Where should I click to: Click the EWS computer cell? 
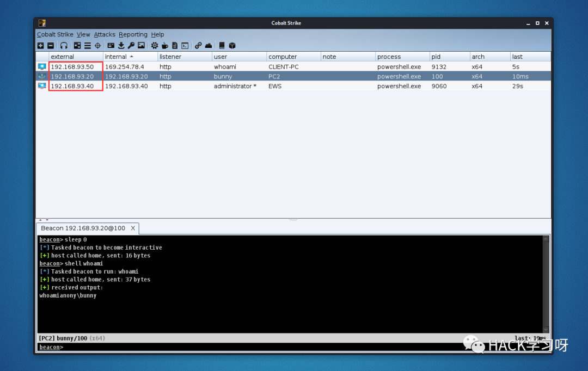pos(275,86)
